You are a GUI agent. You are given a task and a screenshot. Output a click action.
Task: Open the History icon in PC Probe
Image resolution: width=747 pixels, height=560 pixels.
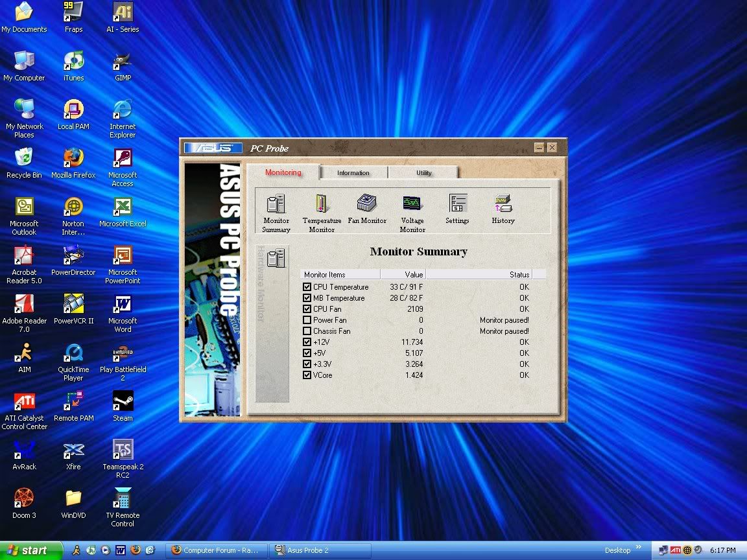[503, 209]
